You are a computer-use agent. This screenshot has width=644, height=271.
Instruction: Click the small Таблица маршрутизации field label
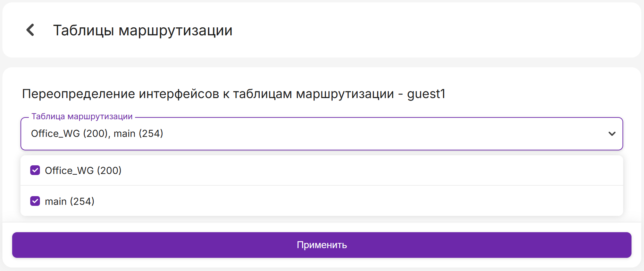(x=82, y=116)
